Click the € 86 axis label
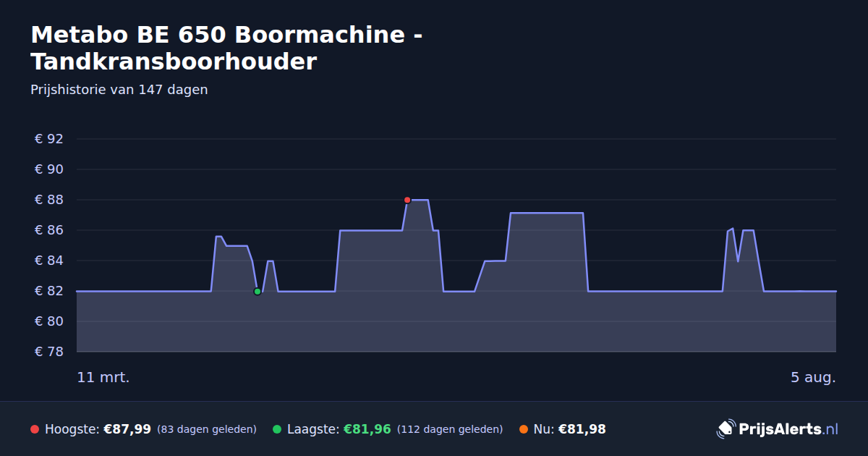 pos(49,230)
